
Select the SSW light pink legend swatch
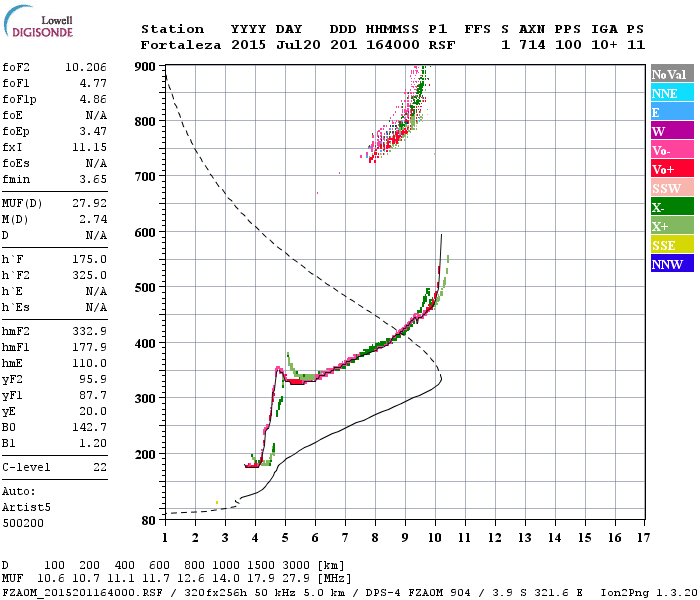(672, 188)
